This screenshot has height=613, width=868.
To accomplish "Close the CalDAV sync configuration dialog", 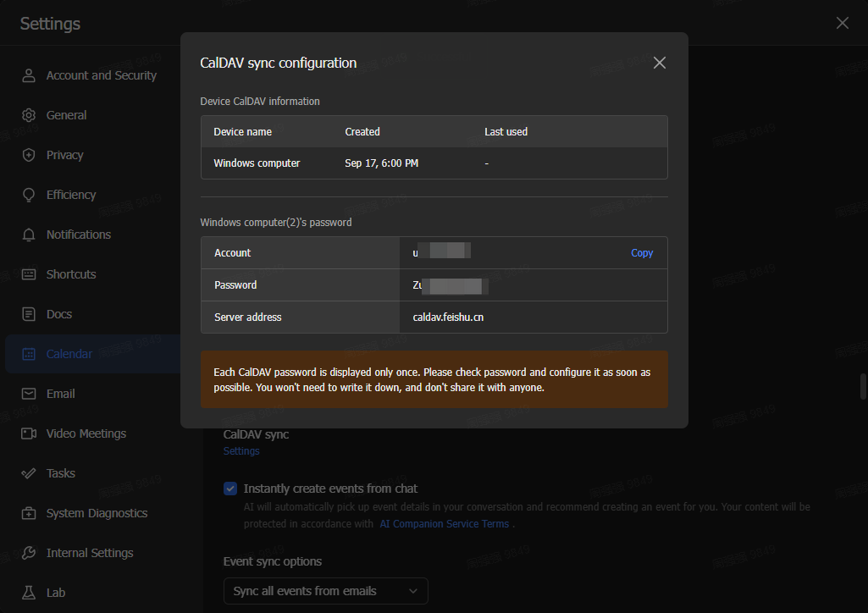I will [x=660, y=63].
